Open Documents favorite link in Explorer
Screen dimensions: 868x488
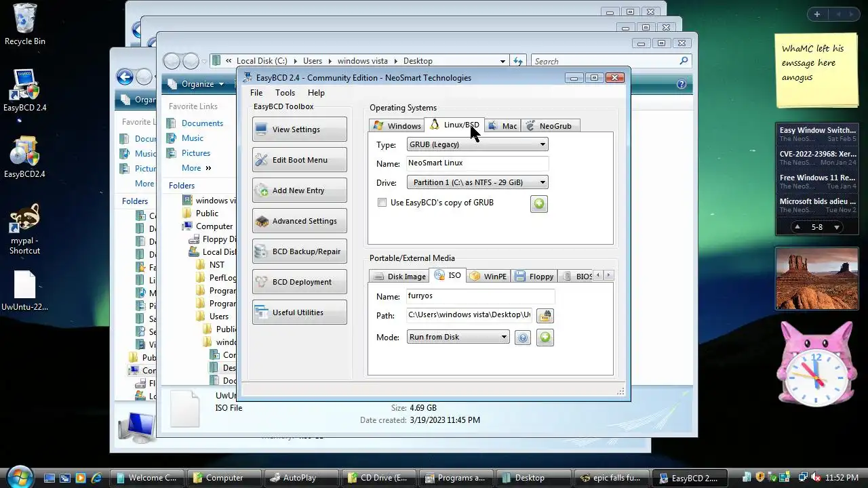click(202, 123)
